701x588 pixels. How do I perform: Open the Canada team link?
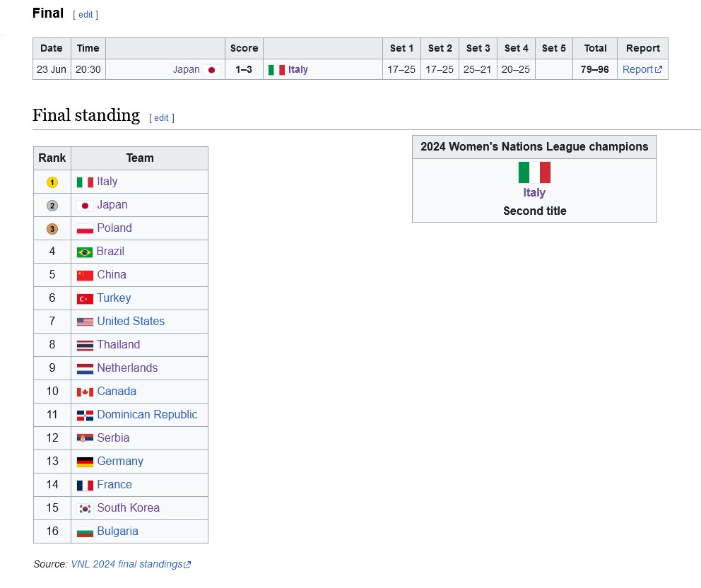[117, 391]
